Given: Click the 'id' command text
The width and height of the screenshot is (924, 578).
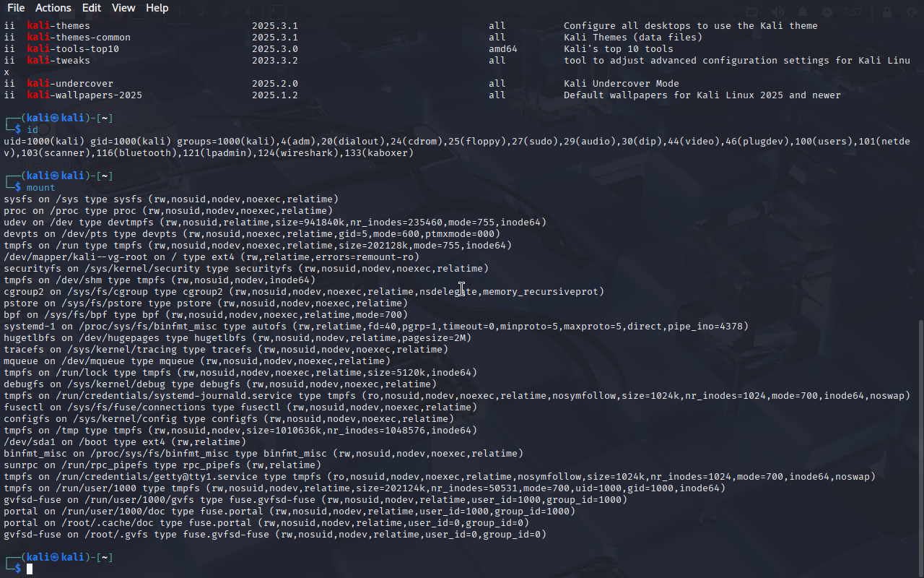Looking at the screenshot, I should point(32,130).
